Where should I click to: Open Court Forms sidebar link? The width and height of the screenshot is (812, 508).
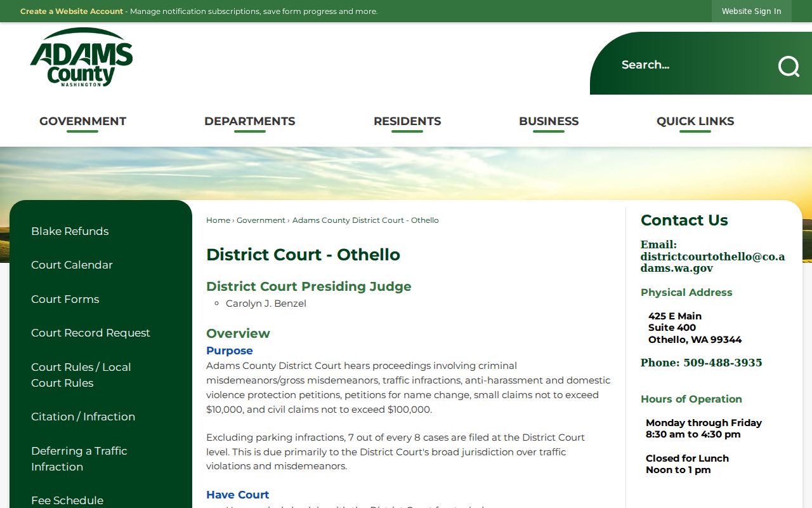click(x=65, y=299)
